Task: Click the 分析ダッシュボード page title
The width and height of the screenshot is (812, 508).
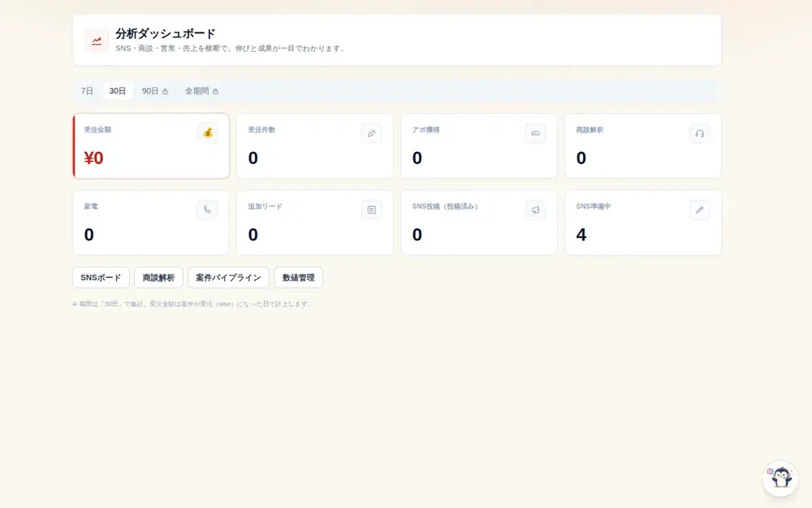Action: click(x=165, y=33)
